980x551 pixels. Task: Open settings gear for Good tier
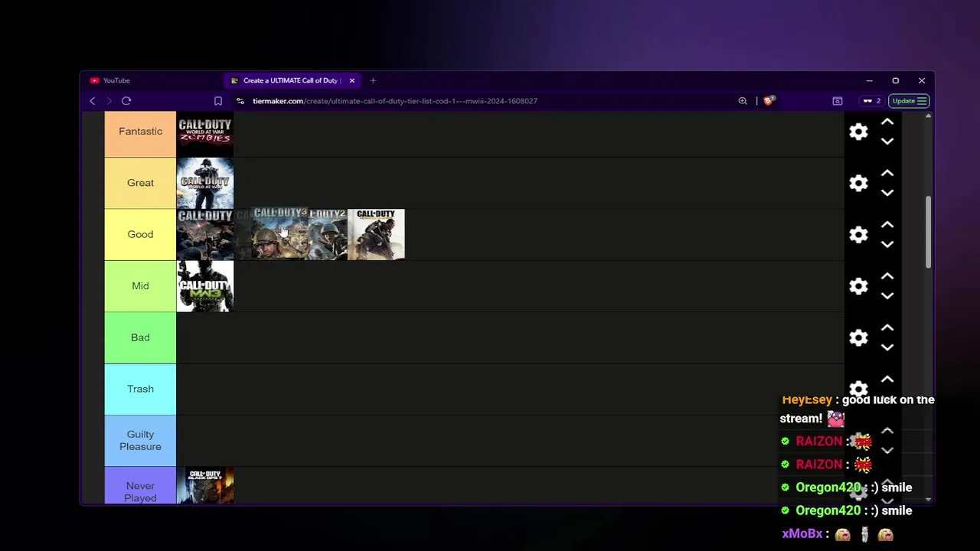click(x=858, y=235)
